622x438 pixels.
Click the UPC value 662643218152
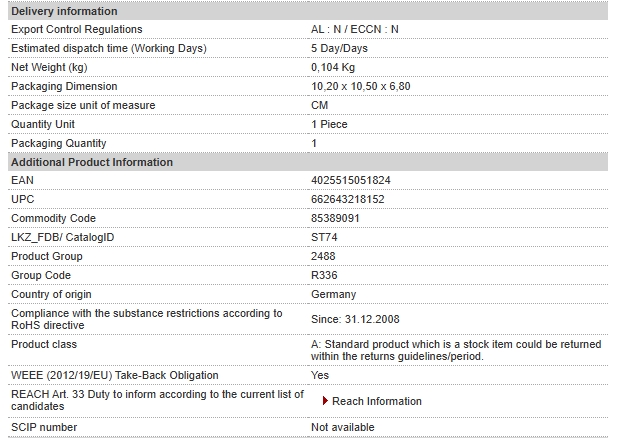[347, 199]
